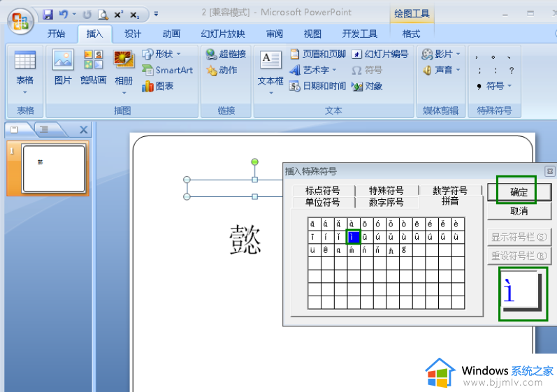The height and width of the screenshot is (392, 557).
Task: Open dropdown arrow under 相册
Action: pos(124,93)
